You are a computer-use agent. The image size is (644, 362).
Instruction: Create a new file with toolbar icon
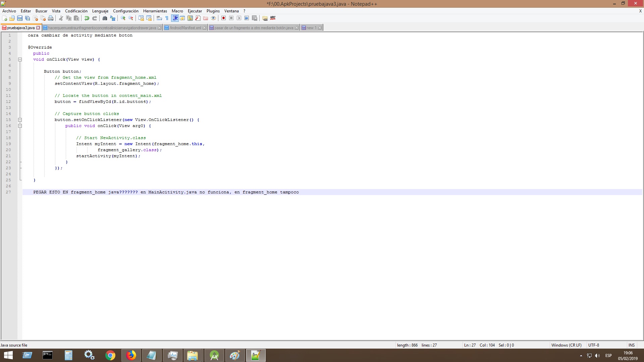coord(4,18)
